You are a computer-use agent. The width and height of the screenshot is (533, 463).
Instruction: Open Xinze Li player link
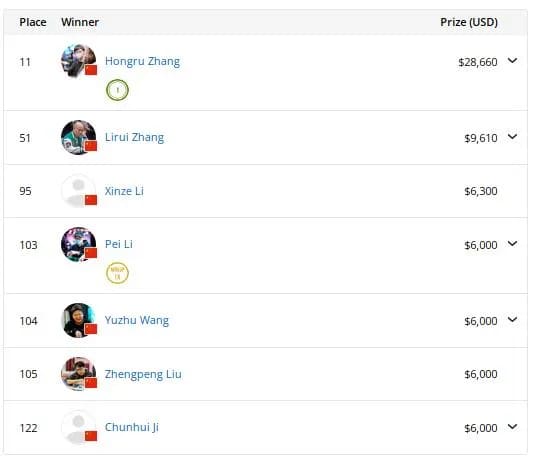click(x=124, y=191)
